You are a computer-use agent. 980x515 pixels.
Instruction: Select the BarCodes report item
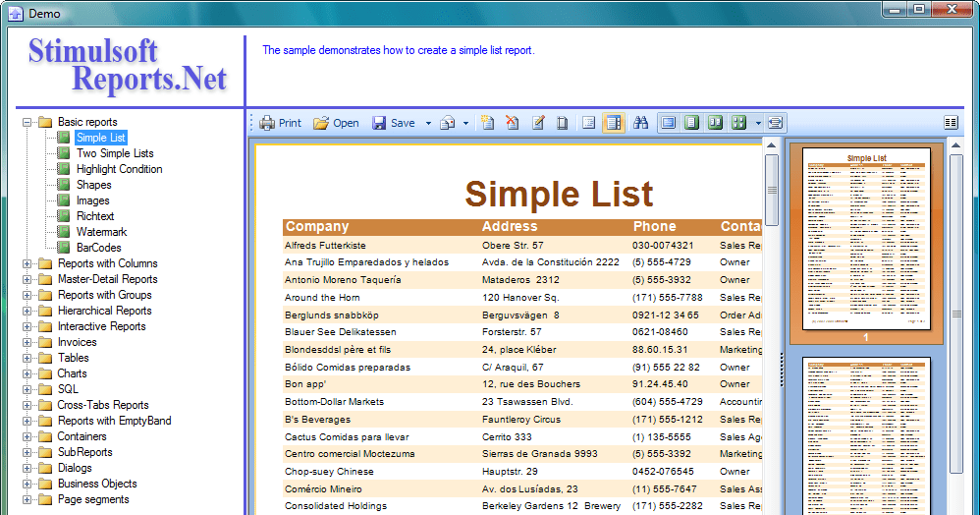click(98, 248)
